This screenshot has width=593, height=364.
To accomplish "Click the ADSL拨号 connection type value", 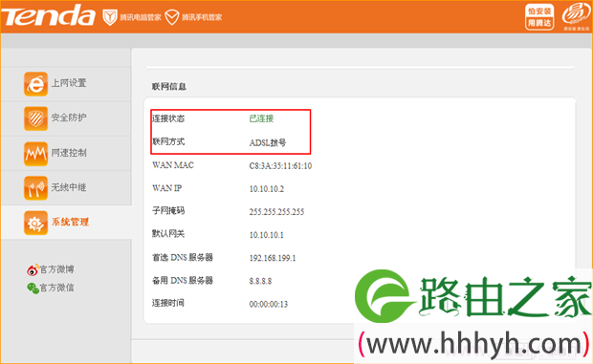I will point(268,142).
